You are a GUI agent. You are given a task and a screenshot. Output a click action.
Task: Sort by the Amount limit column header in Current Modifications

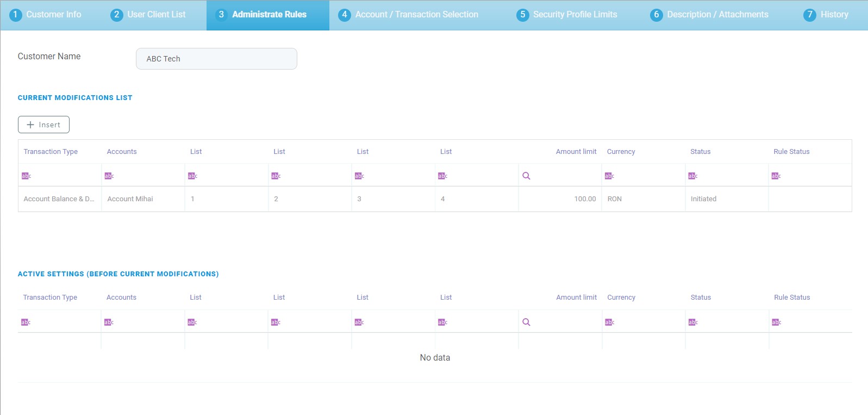click(x=576, y=152)
